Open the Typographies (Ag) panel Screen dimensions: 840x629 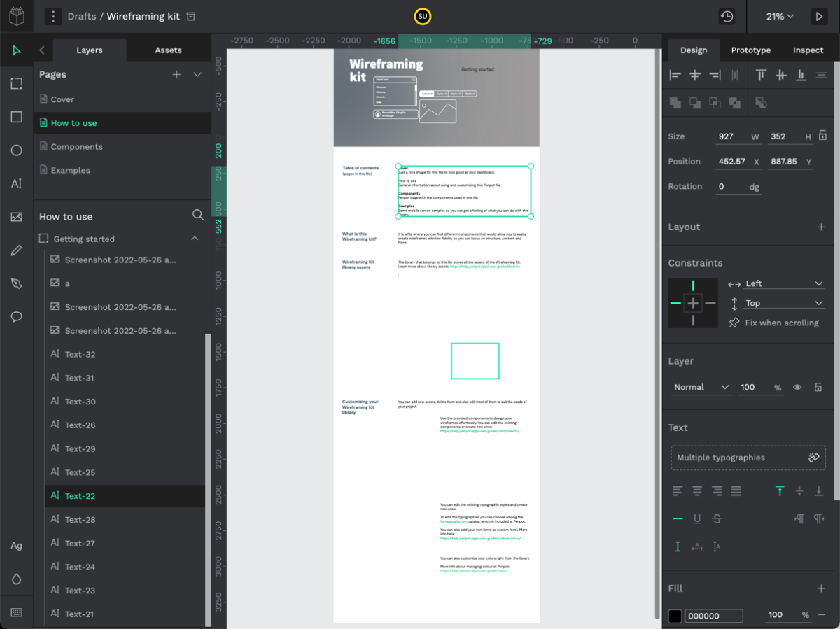pos(17,546)
